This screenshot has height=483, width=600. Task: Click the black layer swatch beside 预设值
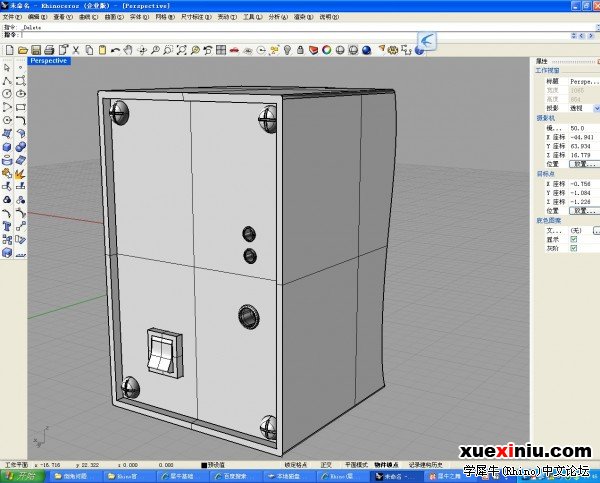click(x=204, y=465)
